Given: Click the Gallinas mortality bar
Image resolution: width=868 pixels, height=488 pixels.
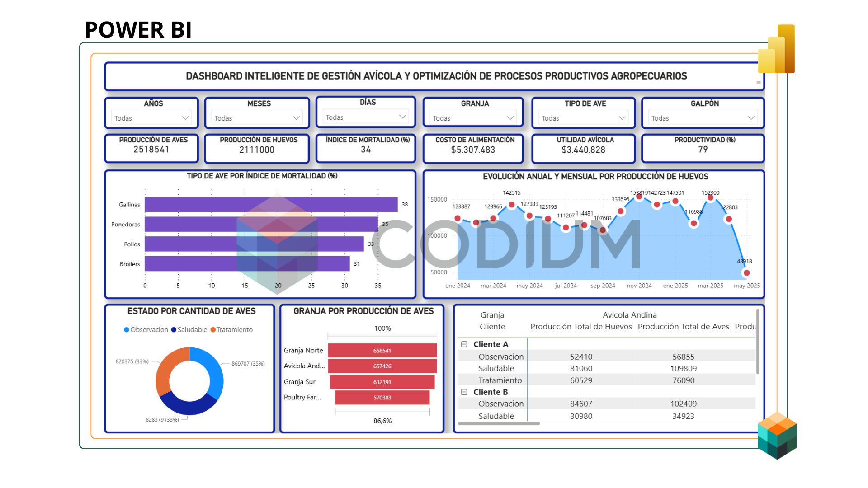Looking at the screenshot, I should [271, 205].
